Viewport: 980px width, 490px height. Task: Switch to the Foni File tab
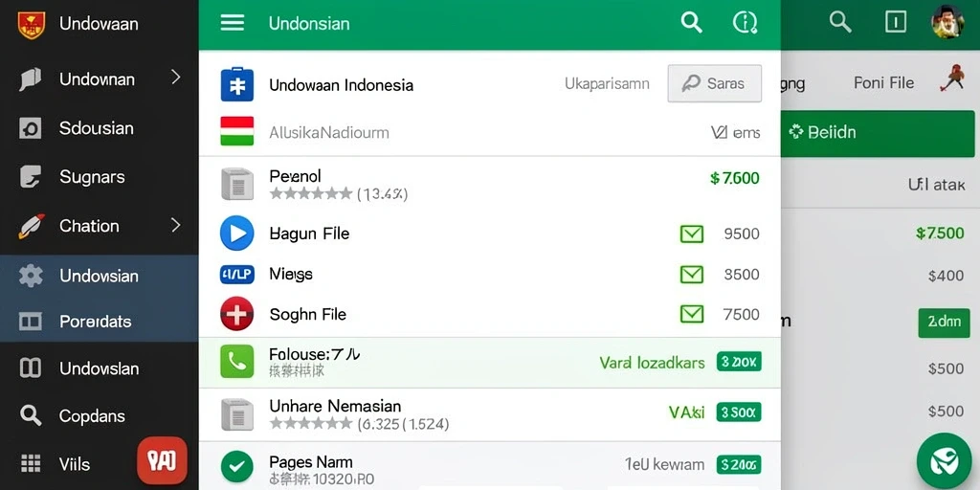[x=883, y=82]
